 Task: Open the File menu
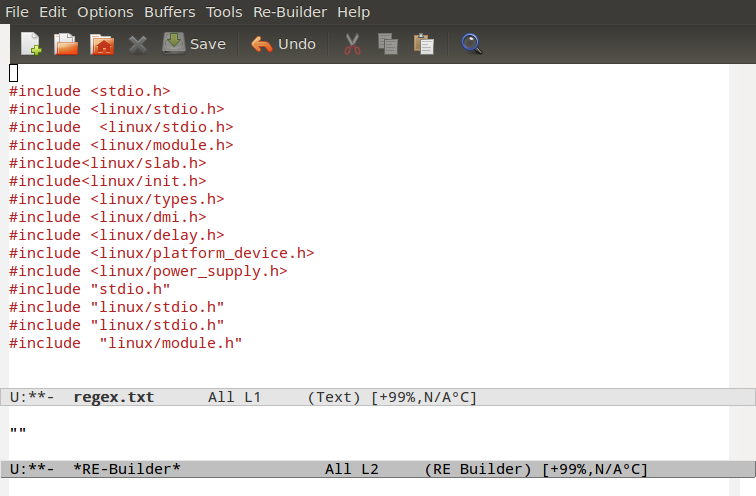coord(17,12)
